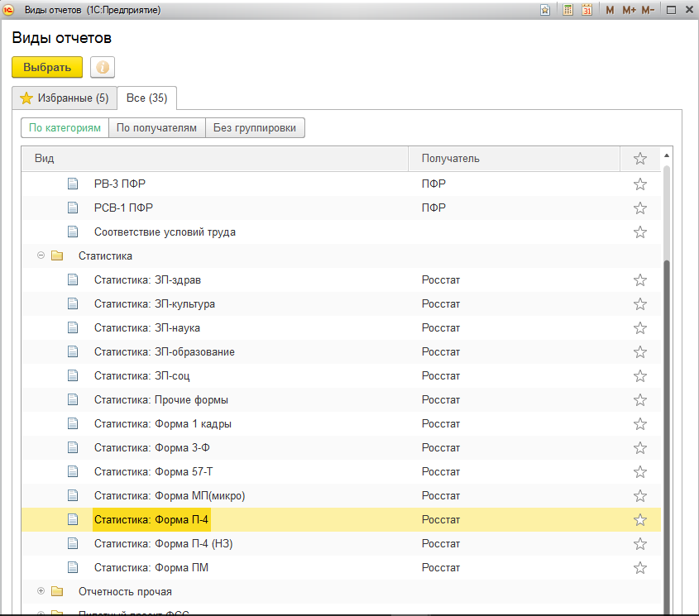Open the calendar icon in title bar
The height and width of the screenshot is (616, 699).
tap(587, 10)
